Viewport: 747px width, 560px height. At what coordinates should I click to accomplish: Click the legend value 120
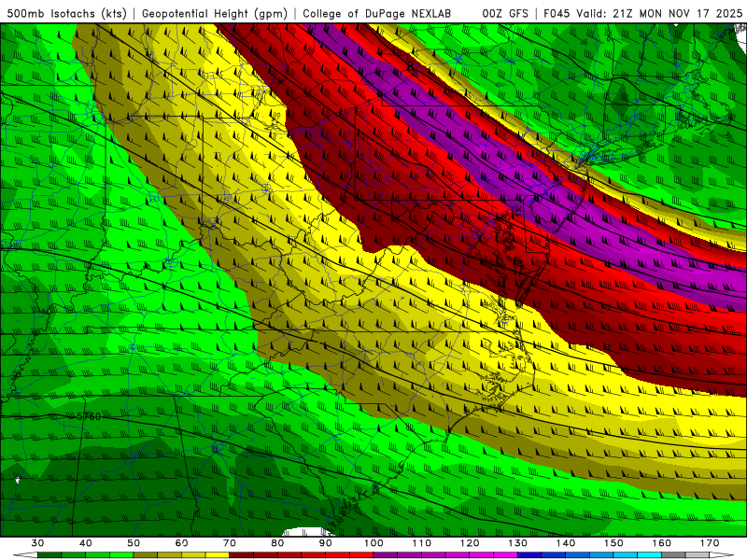coord(470,543)
